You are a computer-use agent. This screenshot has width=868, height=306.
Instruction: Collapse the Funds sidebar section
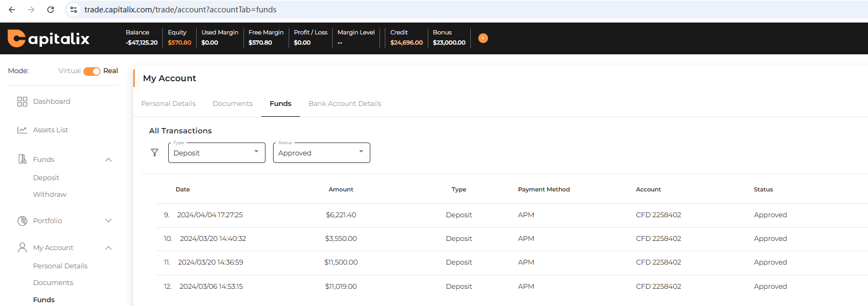pyautogui.click(x=109, y=160)
